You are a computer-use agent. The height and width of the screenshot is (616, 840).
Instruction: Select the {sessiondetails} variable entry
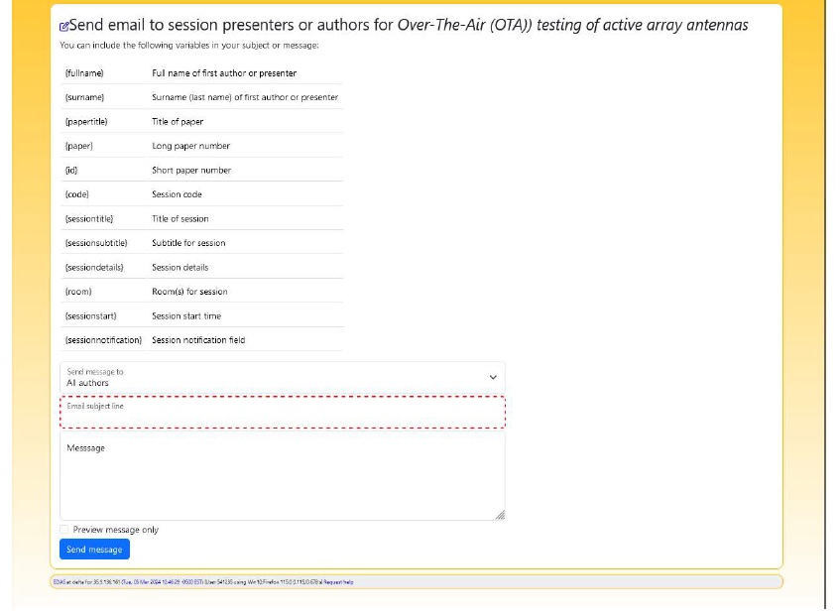coord(94,268)
